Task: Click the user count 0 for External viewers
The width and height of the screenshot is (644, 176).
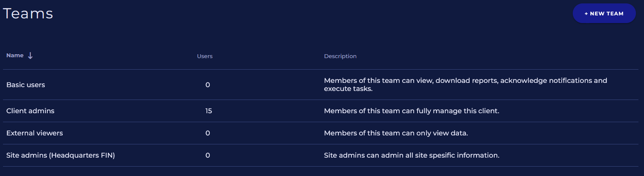Action: click(208, 133)
